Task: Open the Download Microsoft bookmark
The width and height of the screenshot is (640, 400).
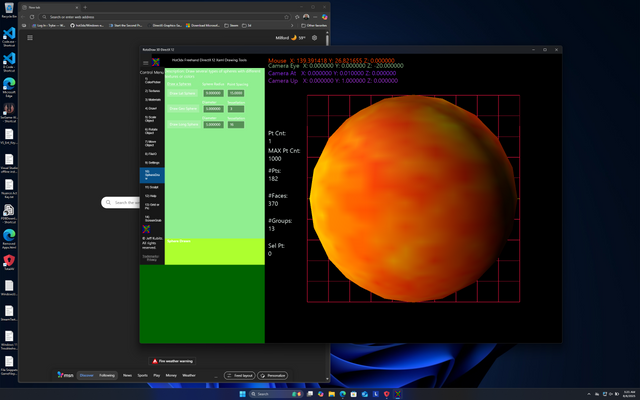Action: (x=203, y=25)
